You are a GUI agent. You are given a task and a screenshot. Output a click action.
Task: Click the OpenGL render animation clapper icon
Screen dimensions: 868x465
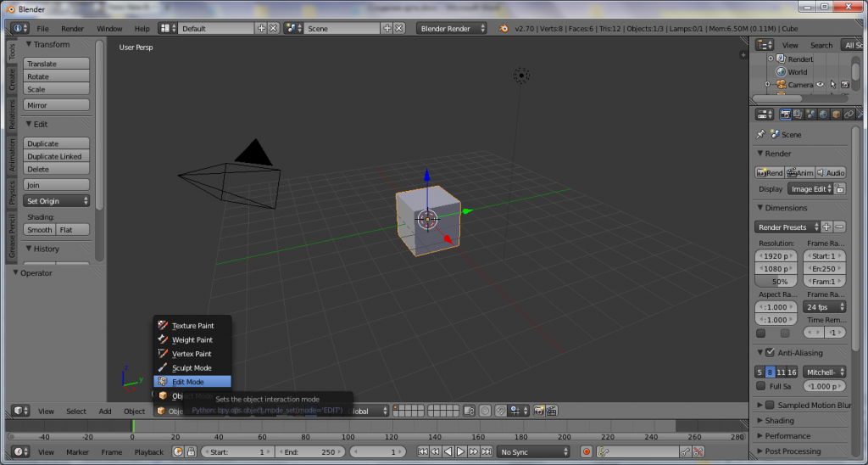pyautogui.click(x=551, y=412)
